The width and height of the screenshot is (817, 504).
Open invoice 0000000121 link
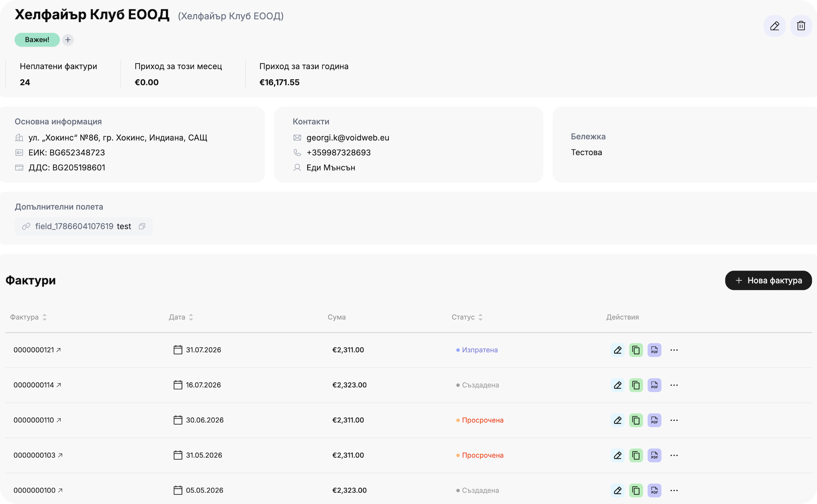tap(37, 350)
